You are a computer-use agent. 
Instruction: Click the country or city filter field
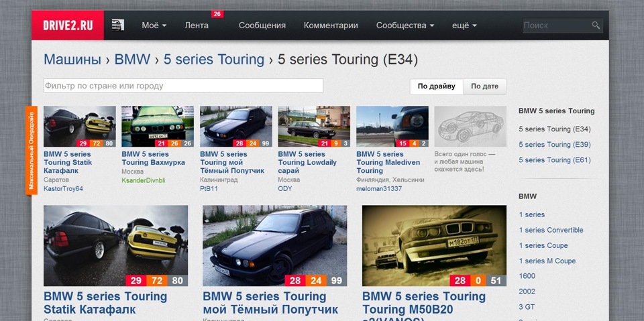pos(183,86)
